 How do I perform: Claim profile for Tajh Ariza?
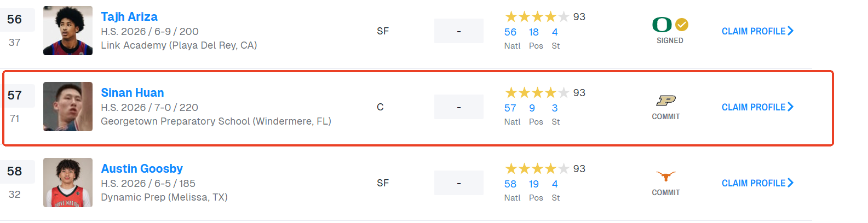pos(757,31)
